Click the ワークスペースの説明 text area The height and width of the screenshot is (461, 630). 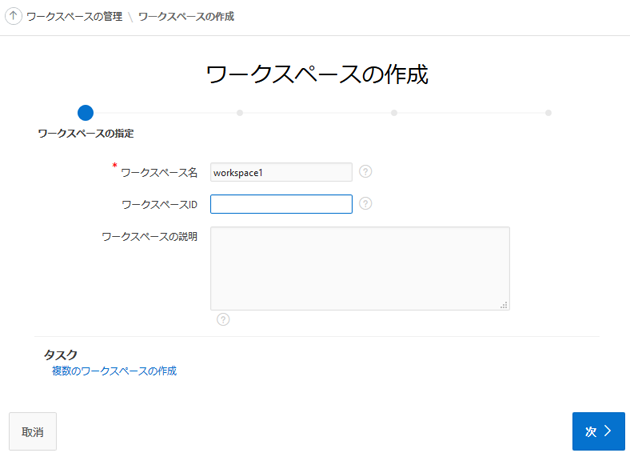tap(360, 268)
